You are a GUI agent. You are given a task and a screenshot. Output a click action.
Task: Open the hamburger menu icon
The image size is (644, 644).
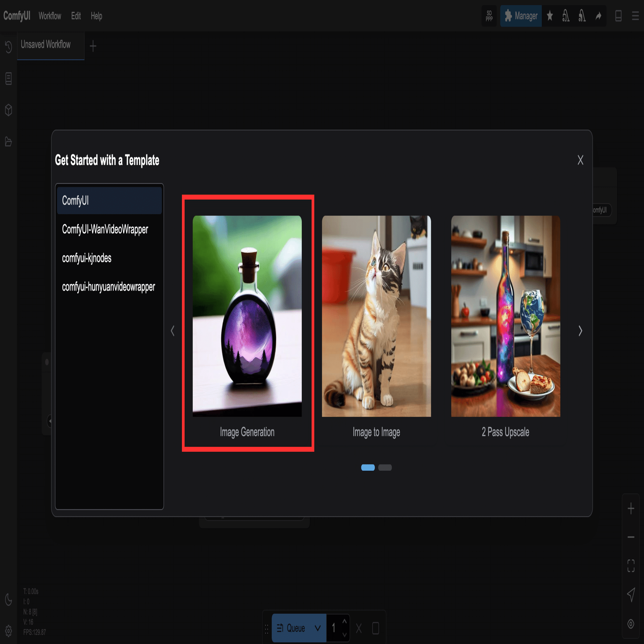click(635, 16)
